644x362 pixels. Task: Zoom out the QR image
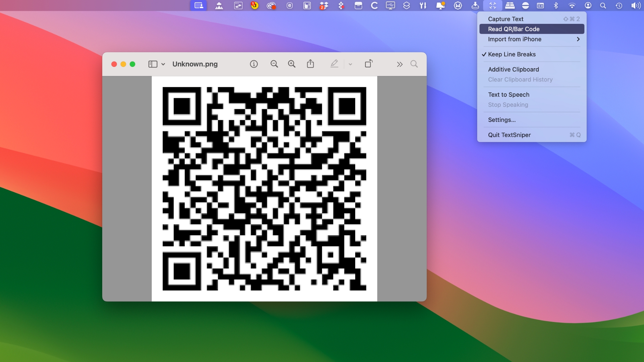tap(274, 64)
